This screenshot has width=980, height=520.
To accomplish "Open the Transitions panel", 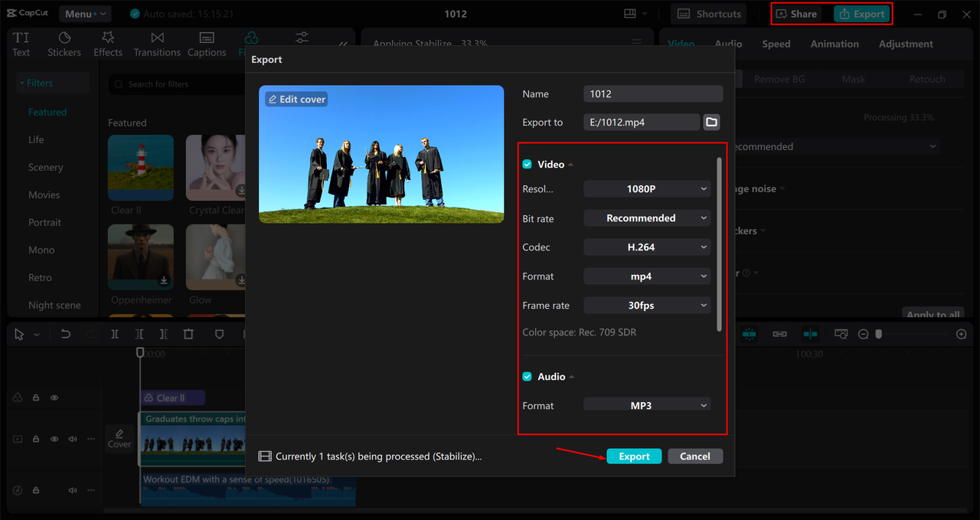I will (x=157, y=44).
